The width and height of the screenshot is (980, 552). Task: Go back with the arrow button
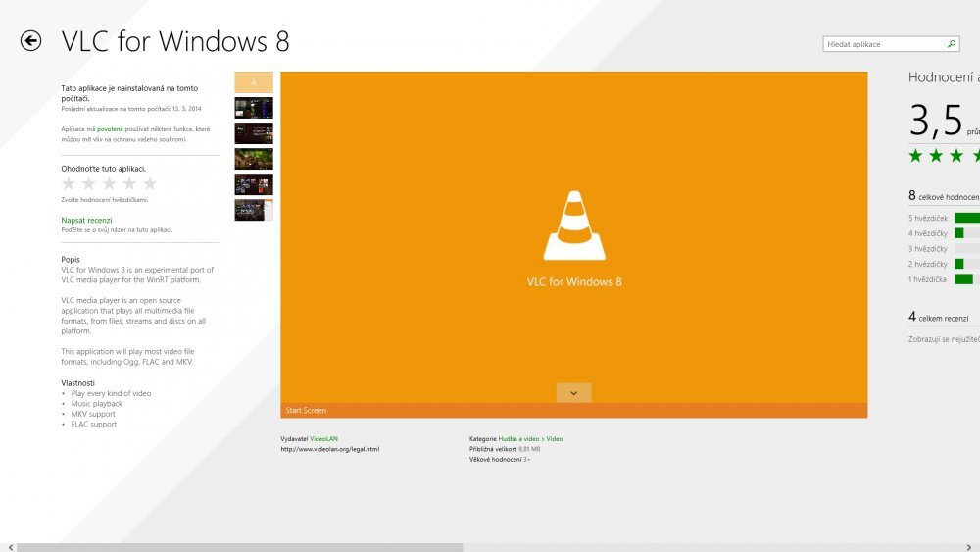pos(30,41)
